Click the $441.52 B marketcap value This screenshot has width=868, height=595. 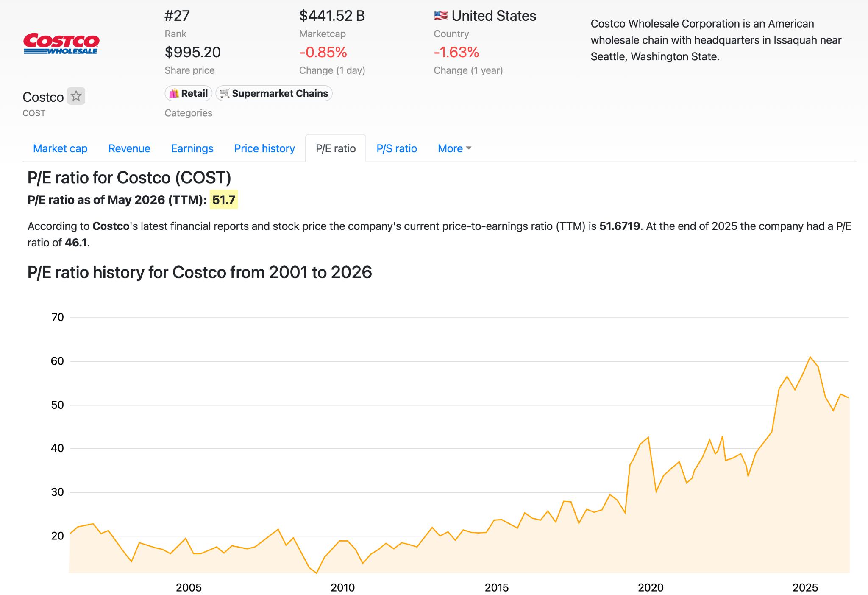332,16
